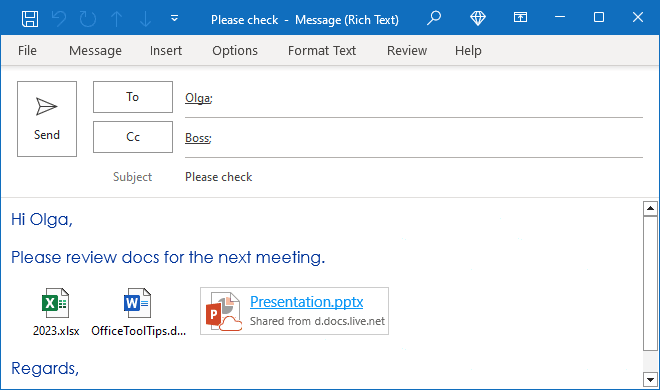This screenshot has width=660, height=390.
Task: Click the scrollbar down arrow
Action: point(650,379)
